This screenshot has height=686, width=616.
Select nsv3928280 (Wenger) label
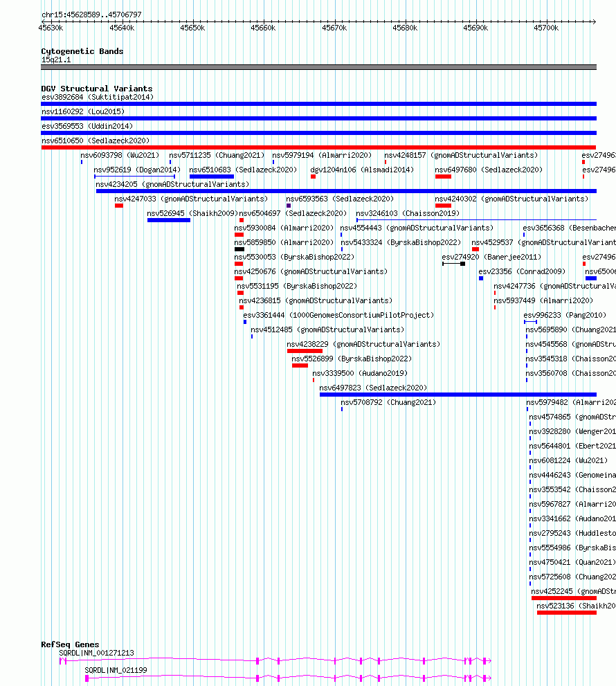572,431
